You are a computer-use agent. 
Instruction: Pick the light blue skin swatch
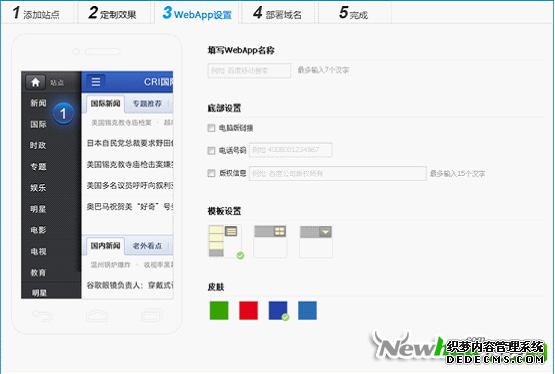(307, 310)
